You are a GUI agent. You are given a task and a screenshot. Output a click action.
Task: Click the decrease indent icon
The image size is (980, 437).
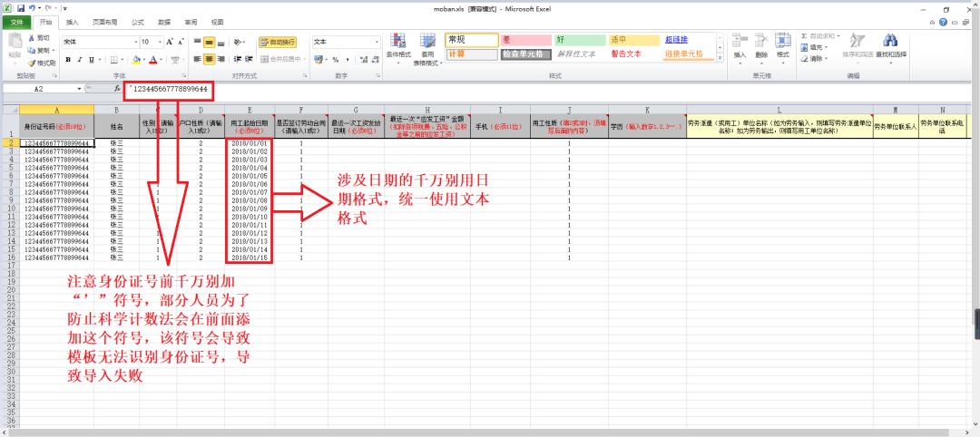pyautogui.click(x=238, y=59)
